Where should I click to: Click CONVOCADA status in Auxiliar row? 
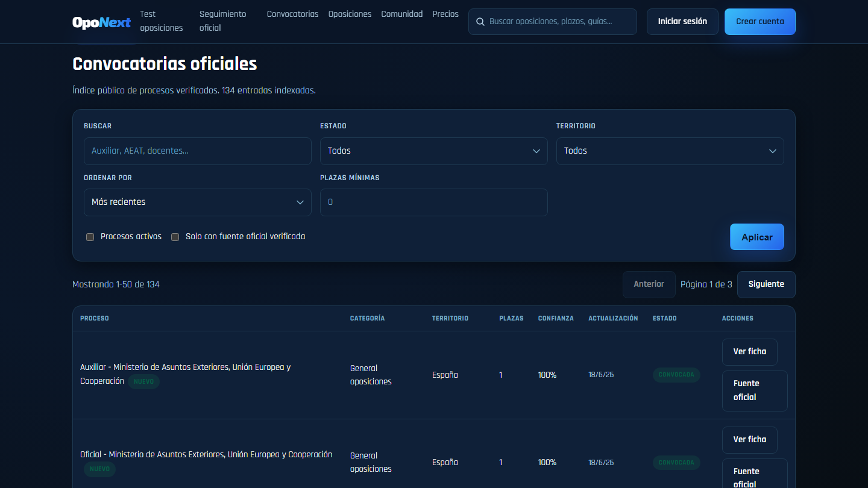click(676, 375)
